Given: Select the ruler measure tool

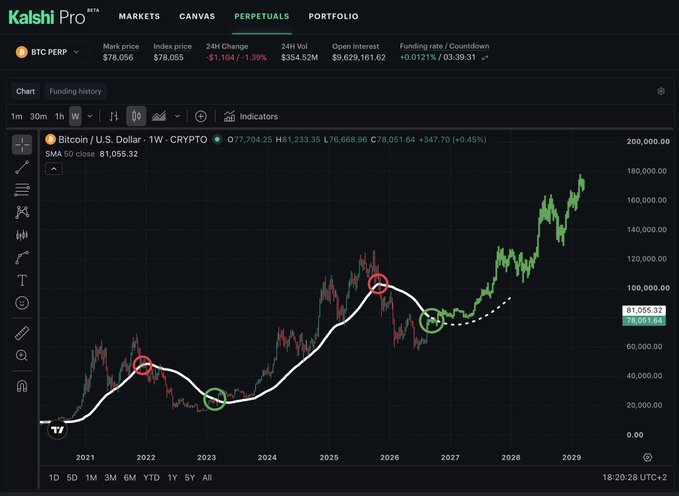Looking at the screenshot, I should (x=22, y=333).
